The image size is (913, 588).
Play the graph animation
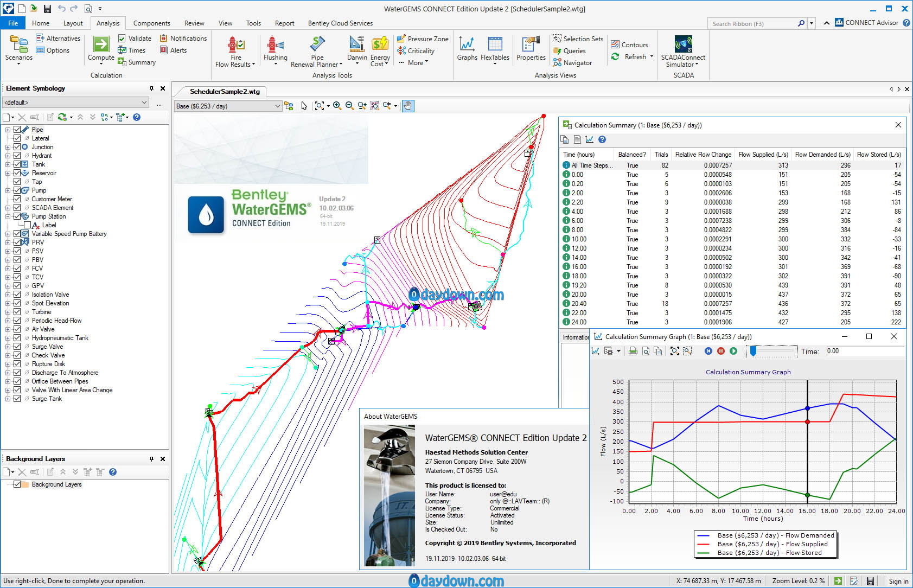tap(733, 351)
